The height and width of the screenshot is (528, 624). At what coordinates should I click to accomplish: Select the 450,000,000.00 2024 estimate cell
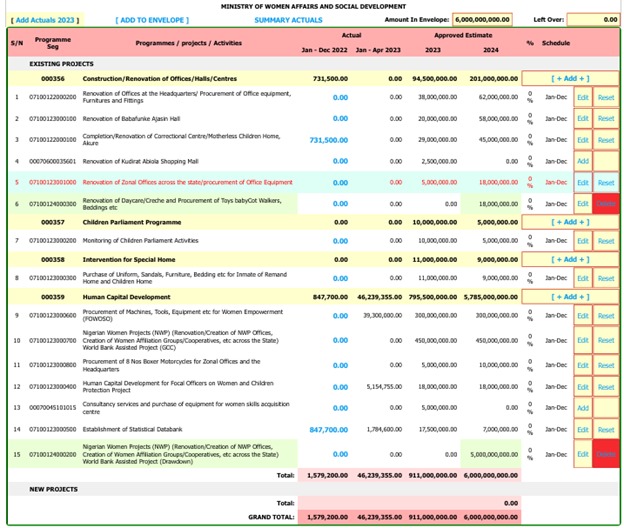coord(497,341)
